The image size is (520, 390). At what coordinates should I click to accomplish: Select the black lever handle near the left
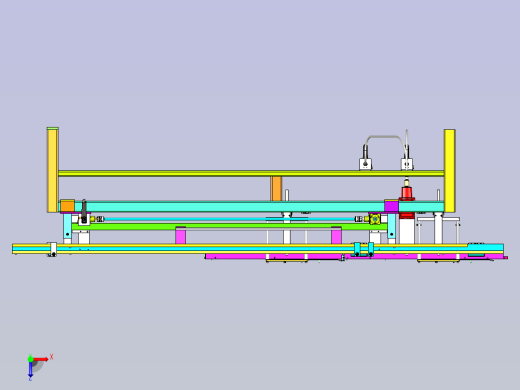[84, 211]
